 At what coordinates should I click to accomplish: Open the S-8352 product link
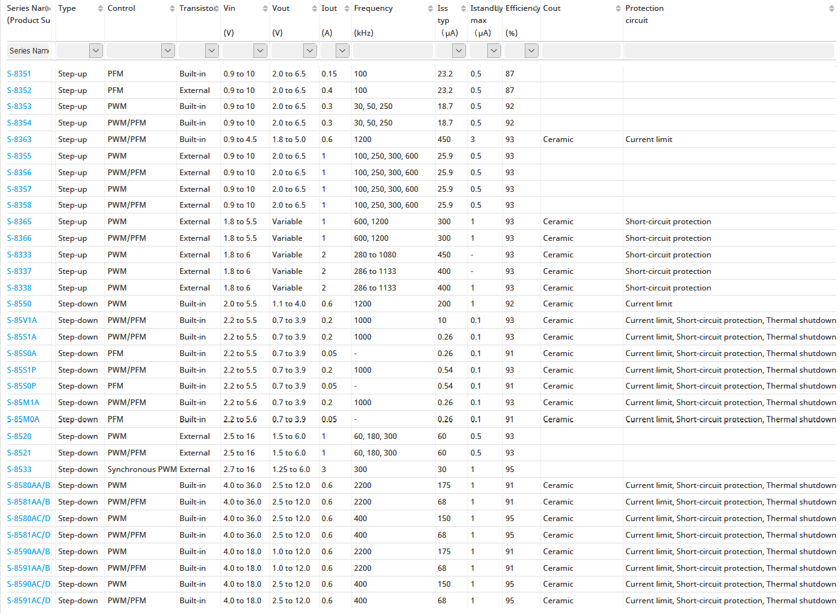[x=19, y=90]
